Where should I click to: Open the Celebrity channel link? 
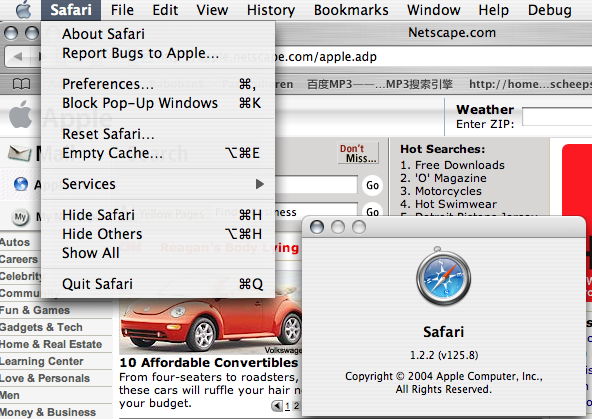click(x=21, y=276)
